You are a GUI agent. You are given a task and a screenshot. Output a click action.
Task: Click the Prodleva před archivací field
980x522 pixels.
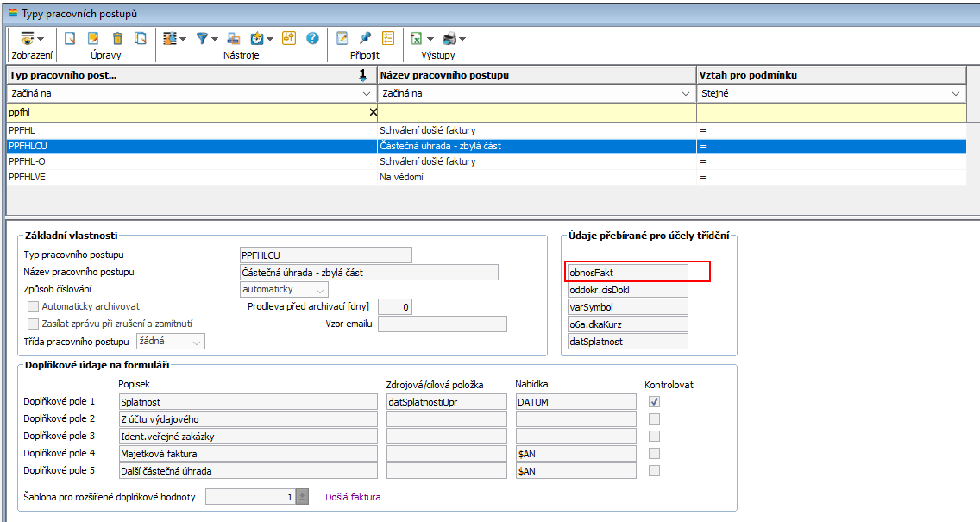394,306
